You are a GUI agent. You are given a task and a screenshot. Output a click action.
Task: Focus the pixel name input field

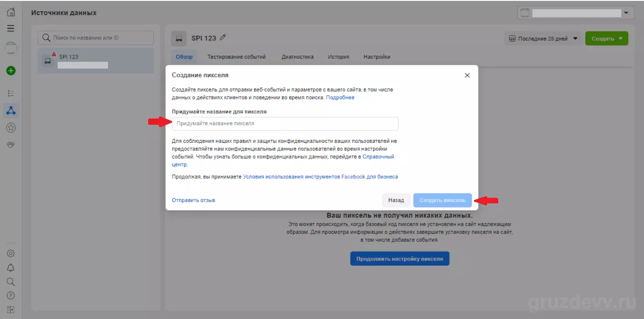coord(285,124)
